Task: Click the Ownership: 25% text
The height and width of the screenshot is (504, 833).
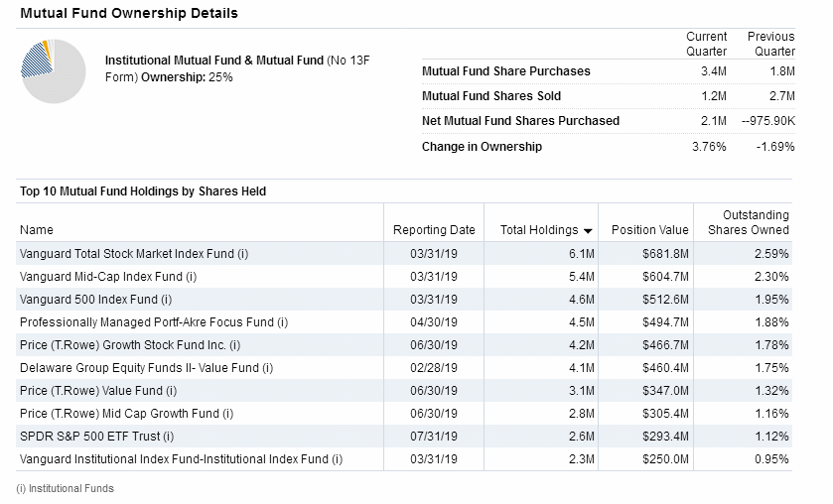Action: [x=187, y=77]
